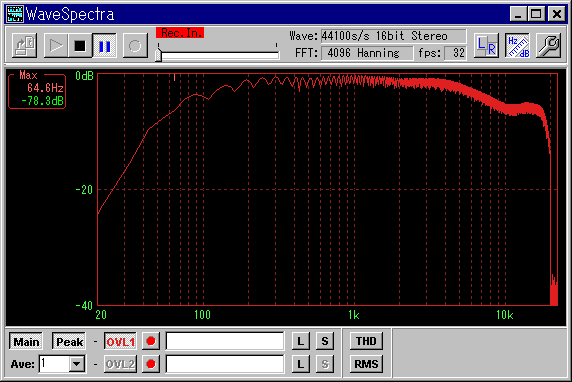This screenshot has width=572, height=382.
Task: Open wave file icon in toolbar
Action: pyautogui.click(x=24, y=46)
